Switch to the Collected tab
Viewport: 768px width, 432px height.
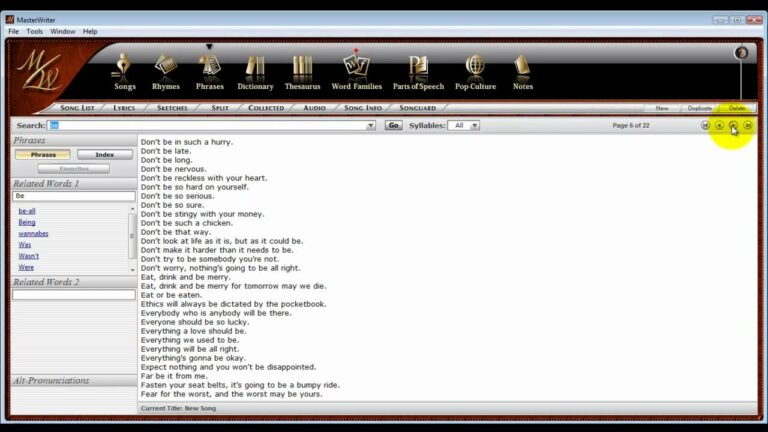[266, 108]
